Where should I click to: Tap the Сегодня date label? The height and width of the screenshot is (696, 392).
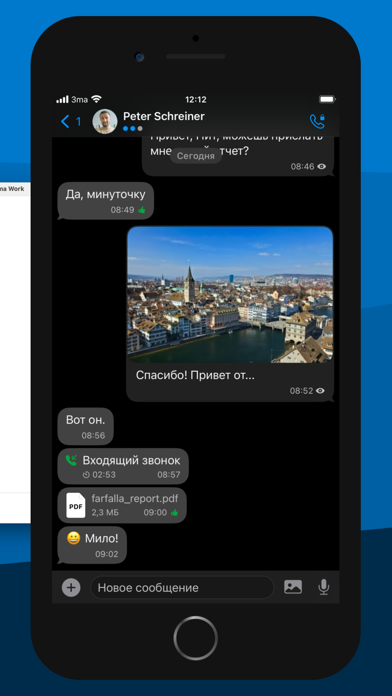click(195, 156)
